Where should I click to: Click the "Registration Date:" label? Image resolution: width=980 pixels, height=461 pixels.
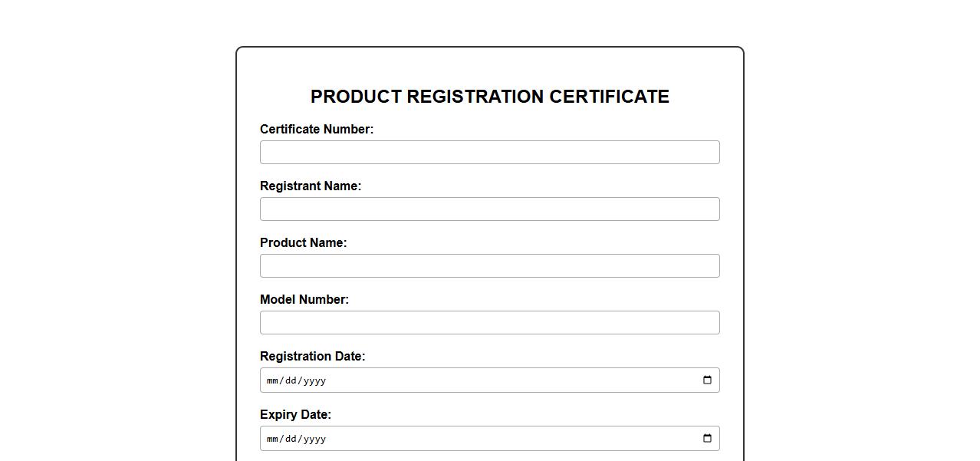[x=312, y=357]
